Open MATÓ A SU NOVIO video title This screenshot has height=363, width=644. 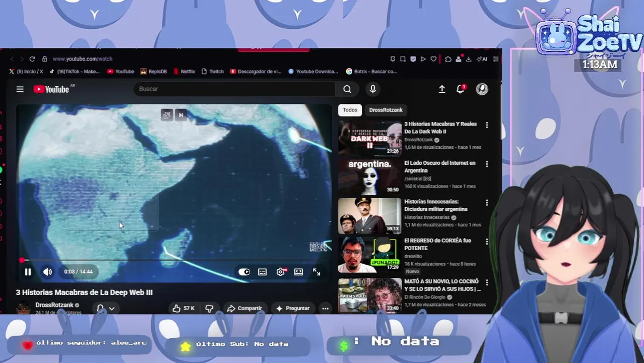(x=442, y=285)
